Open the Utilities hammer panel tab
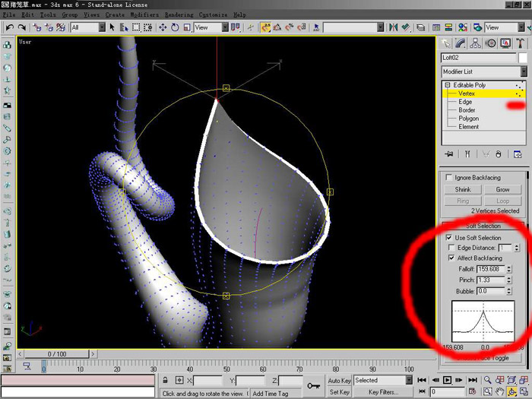532x399 pixels. tap(520, 43)
